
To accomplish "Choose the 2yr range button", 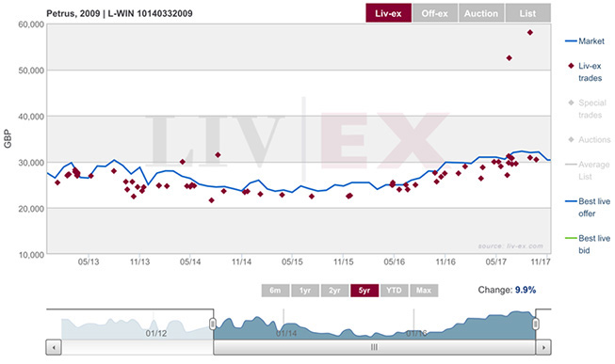I will pyautogui.click(x=334, y=291).
